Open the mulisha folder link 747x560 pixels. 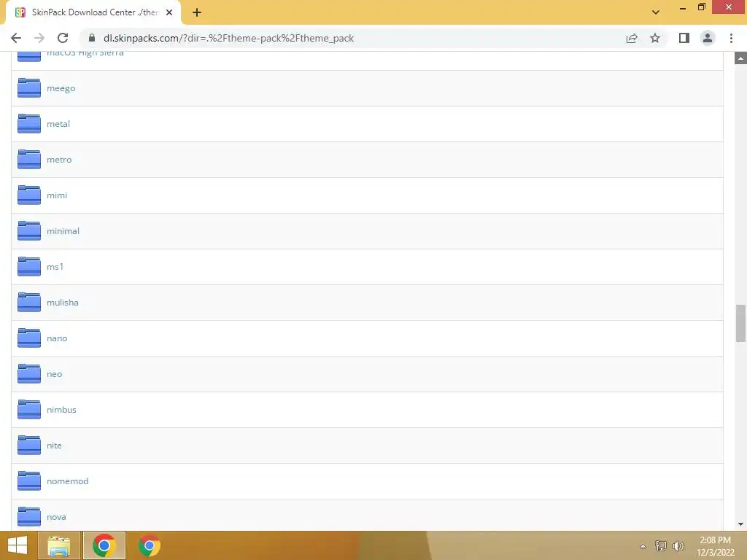click(x=63, y=303)
